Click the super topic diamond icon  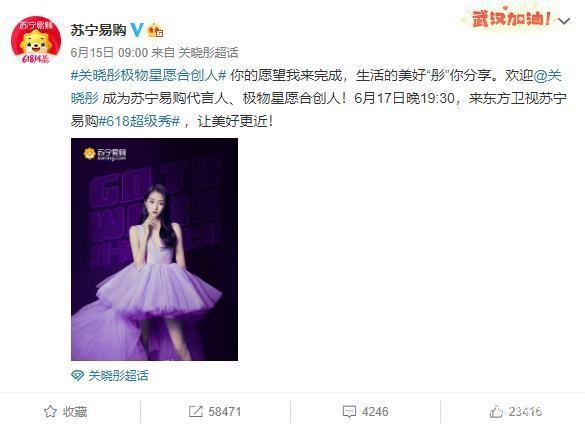tap(77, 375)
